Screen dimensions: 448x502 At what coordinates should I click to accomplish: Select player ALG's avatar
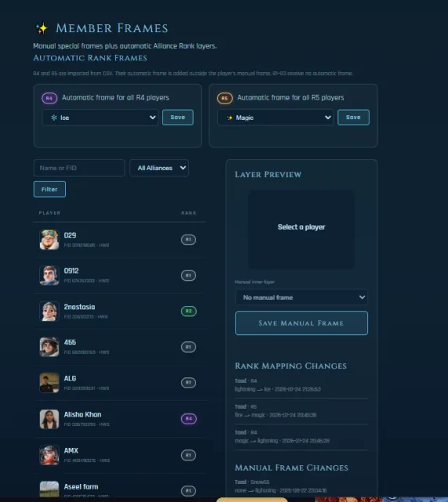coord(49,383)
